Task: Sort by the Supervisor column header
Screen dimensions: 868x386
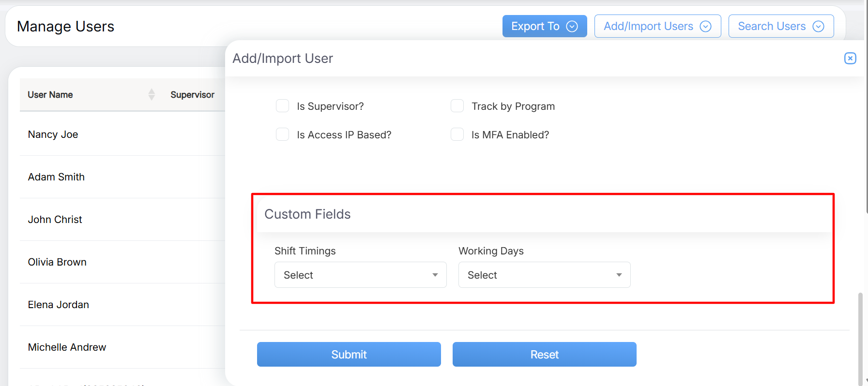Action: pos(192,95)
